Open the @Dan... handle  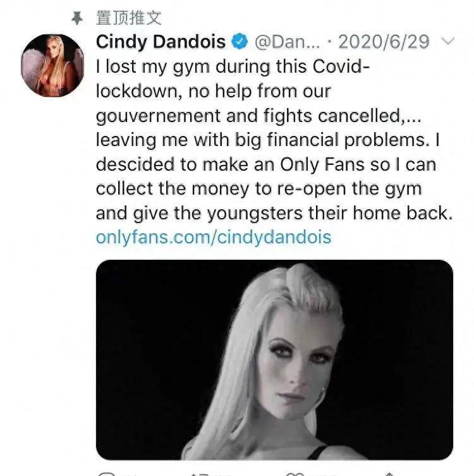(288, 42)
